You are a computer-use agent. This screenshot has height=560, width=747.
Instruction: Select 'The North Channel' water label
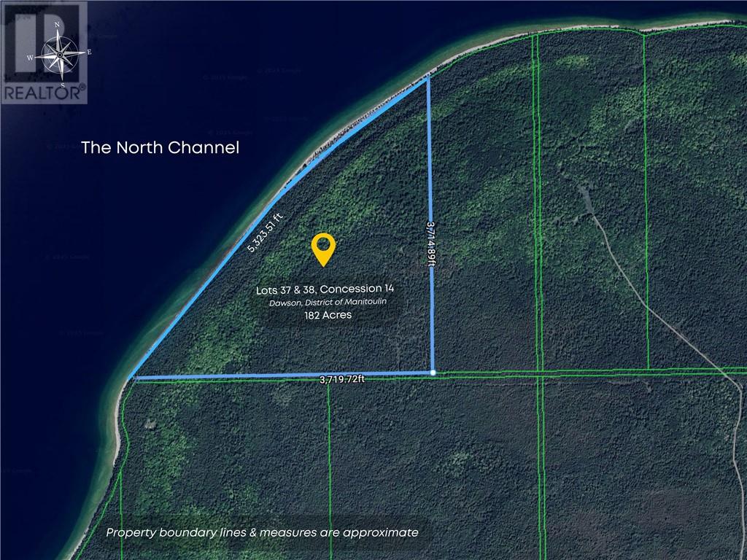160,148
